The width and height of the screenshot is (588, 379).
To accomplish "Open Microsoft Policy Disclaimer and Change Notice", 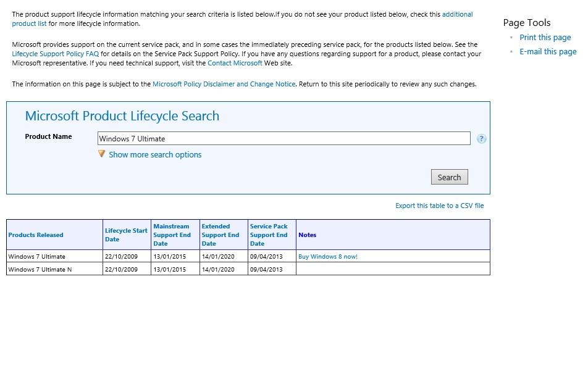I will tap(224, 84).
